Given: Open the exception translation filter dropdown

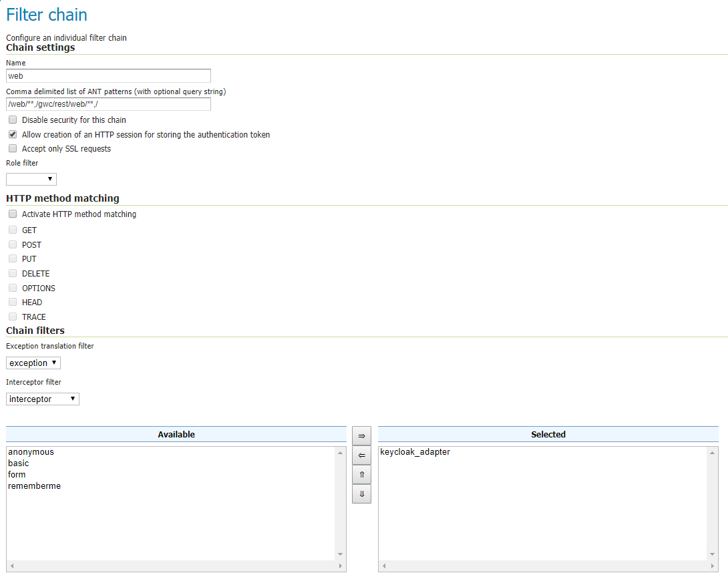Looking at the screenshot, I should click(33, 363).
